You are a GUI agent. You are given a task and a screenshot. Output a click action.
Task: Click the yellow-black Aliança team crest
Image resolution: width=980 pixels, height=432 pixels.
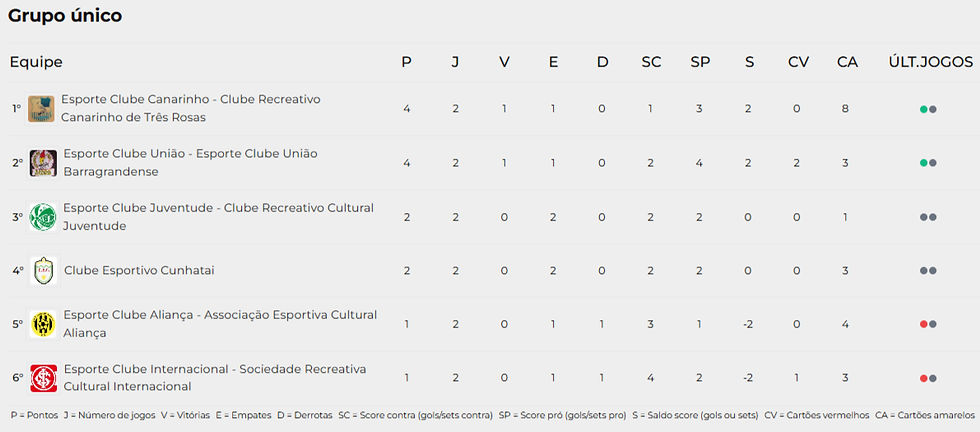[43, 324]
